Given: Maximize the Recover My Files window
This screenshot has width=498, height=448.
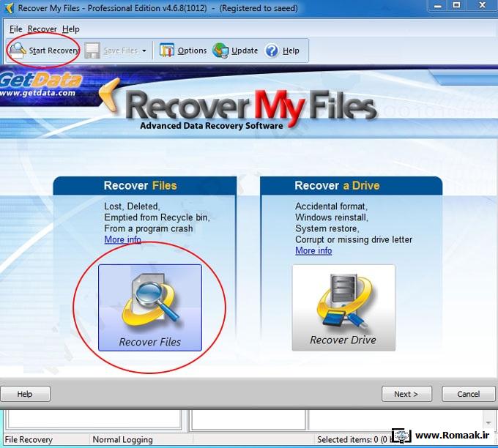Looking at the screenshot, I should [x=457, y=5].
